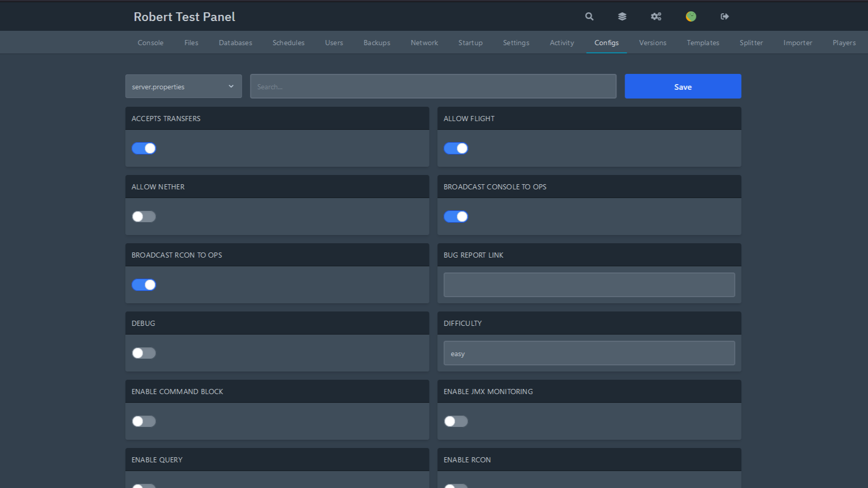Enable the Enable JMX Monitoring switch

pos(456,421)
